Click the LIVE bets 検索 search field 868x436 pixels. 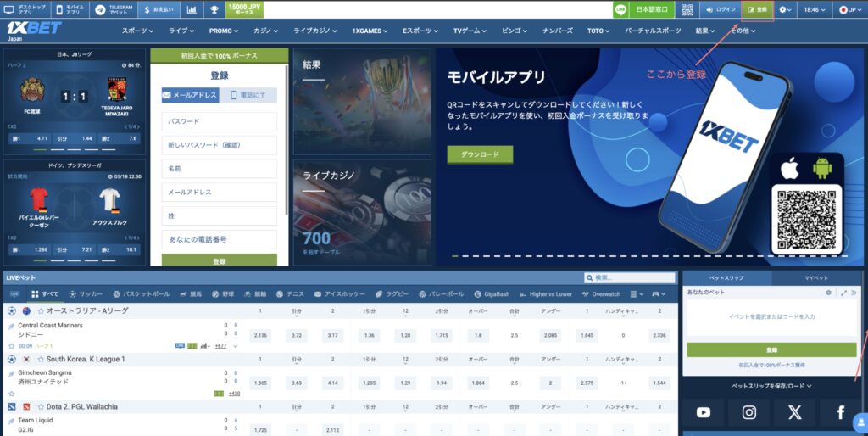630,277
